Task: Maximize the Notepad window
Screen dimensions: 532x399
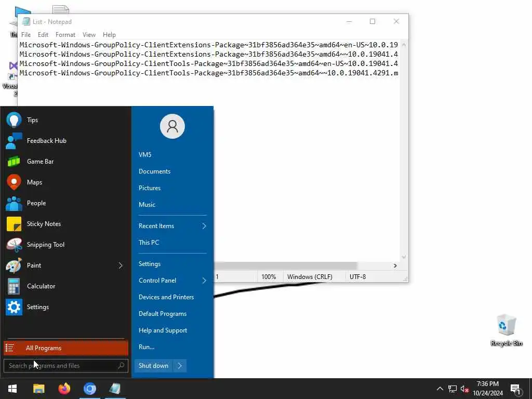Action: 373,21
